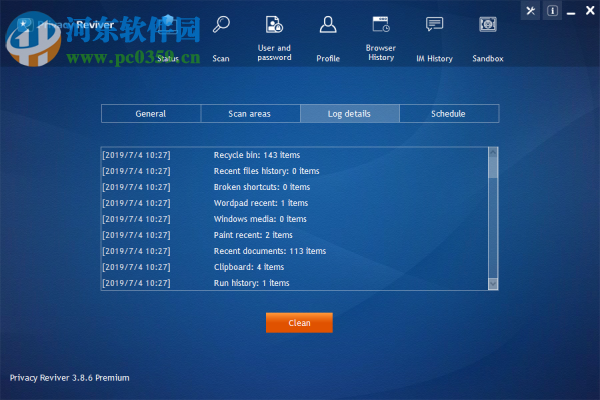The width and height of the screenshot is (600, 400).
Task: Select the Recycle bin: 143 items entry
Action: click(x=295, y=155)
